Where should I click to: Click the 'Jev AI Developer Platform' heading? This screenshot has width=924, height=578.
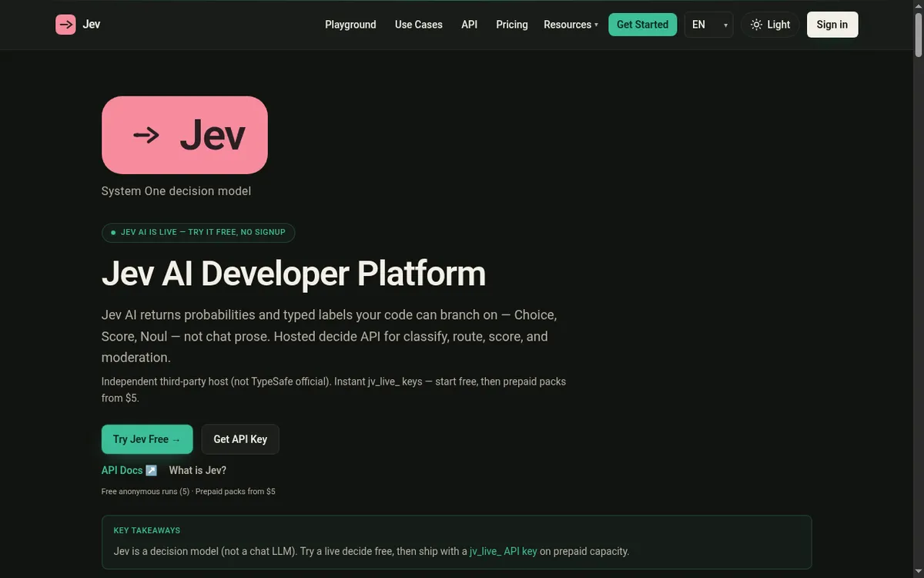(x=294, y=274)
